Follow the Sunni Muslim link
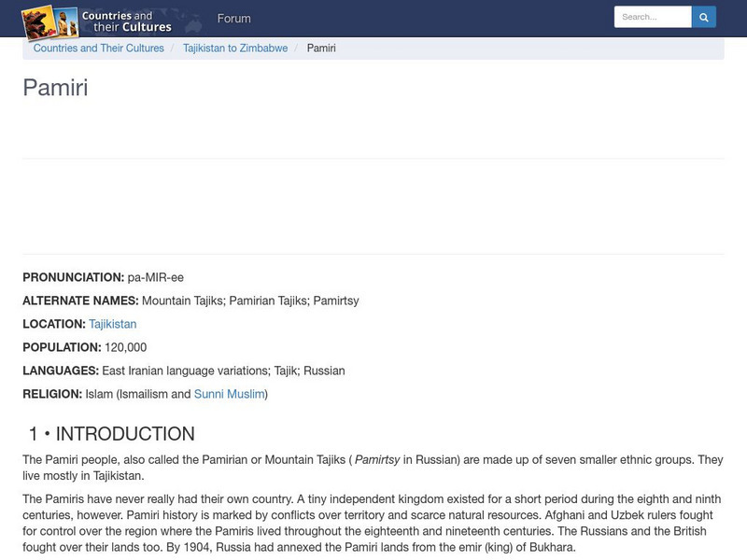The width and height of the screenshot is (747, 560). tap(229, 394)
